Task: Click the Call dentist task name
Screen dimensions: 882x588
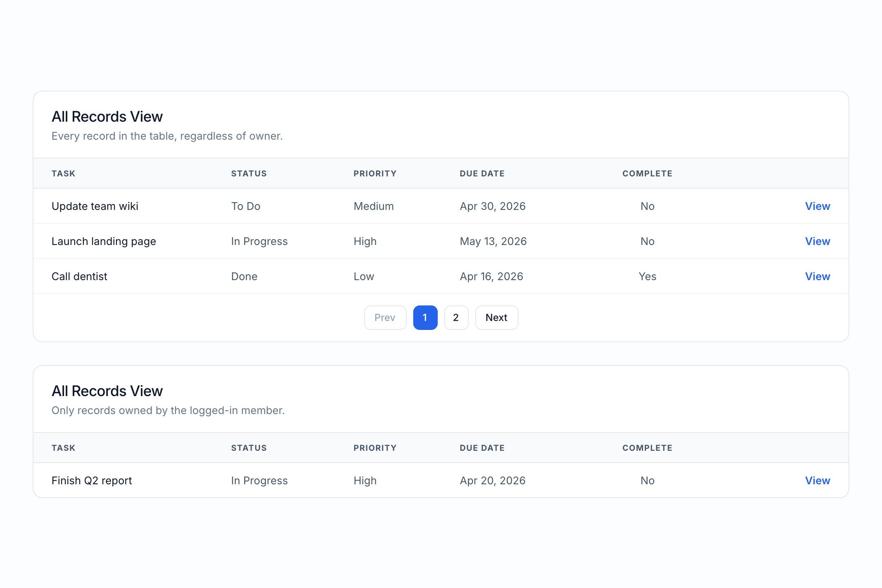Action: [79, 276]
